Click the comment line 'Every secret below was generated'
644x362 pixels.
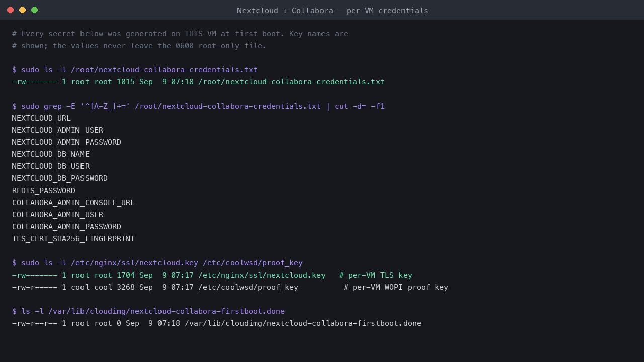click(180, 34)
